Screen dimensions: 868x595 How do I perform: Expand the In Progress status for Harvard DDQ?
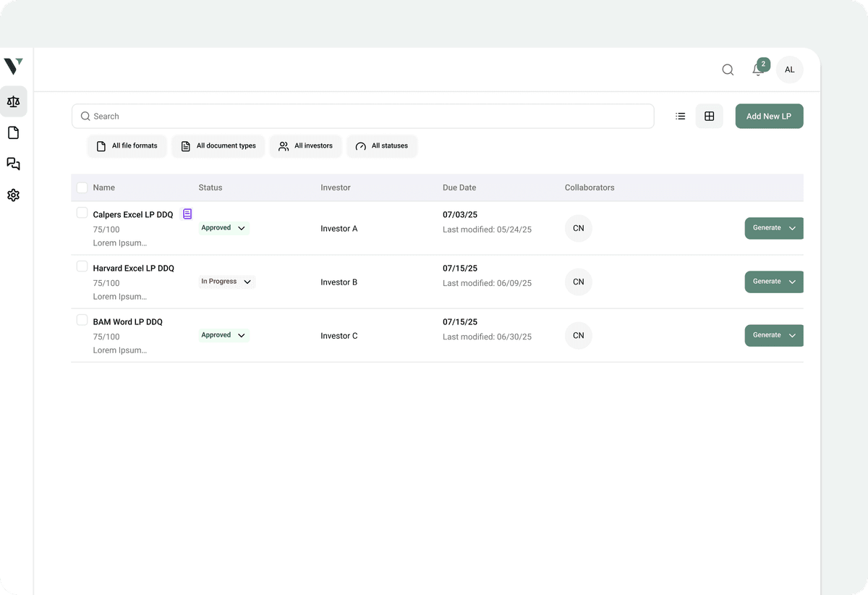point(226,282)
